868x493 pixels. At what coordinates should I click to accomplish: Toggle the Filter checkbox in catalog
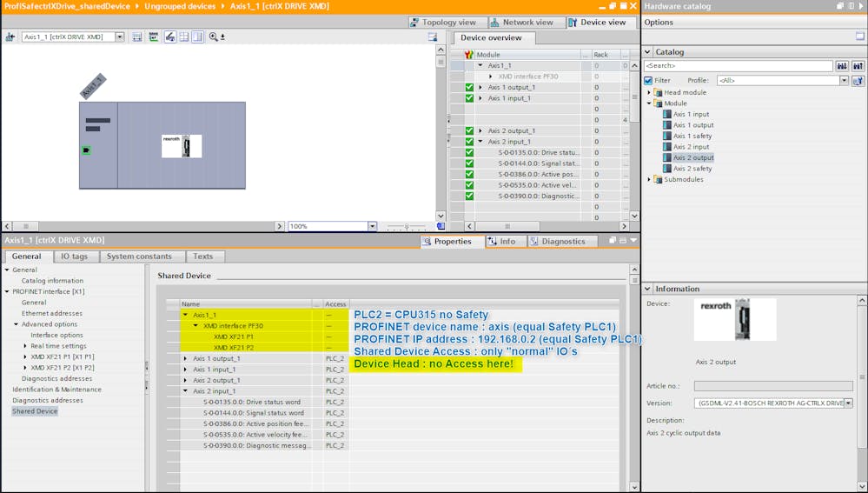pyautogui.click(x=648, y=80)
